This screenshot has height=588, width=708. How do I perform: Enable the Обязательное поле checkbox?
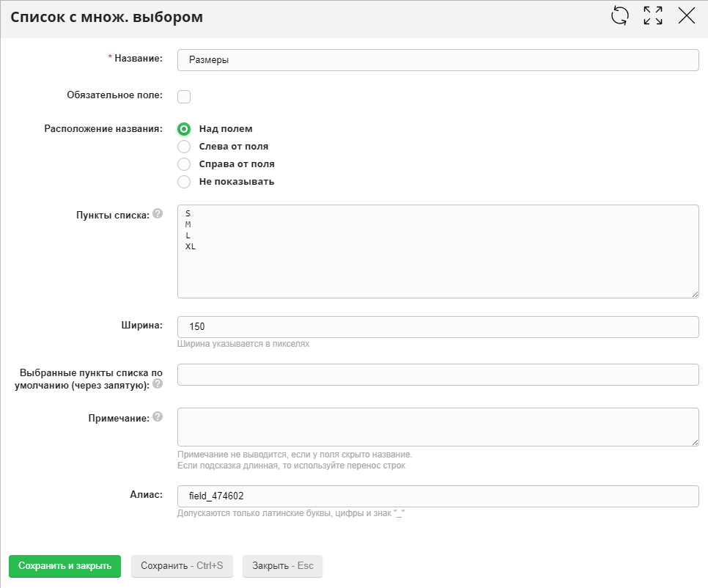[184, 96]
